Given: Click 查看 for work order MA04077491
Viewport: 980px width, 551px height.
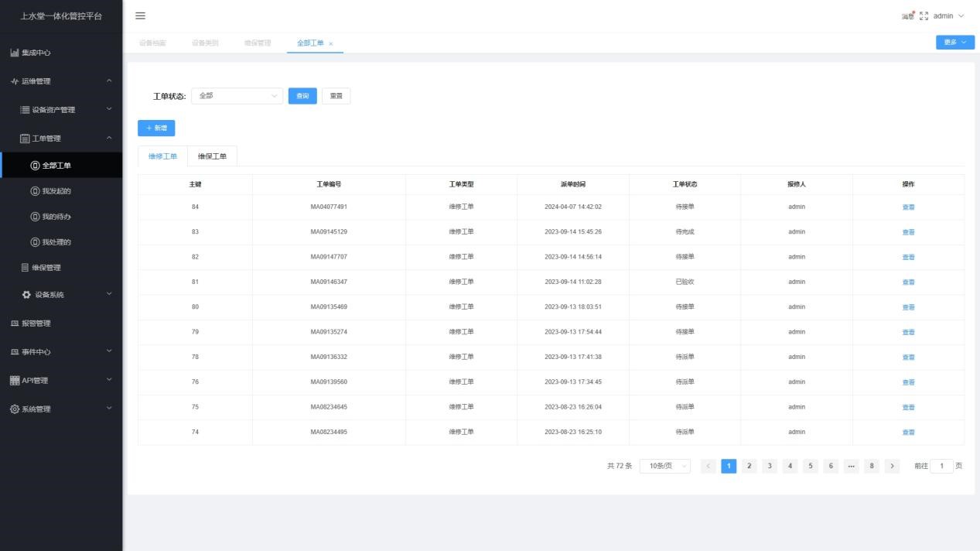Looking at the screenshot, I should pyautogui.click(x=908, y=207).
